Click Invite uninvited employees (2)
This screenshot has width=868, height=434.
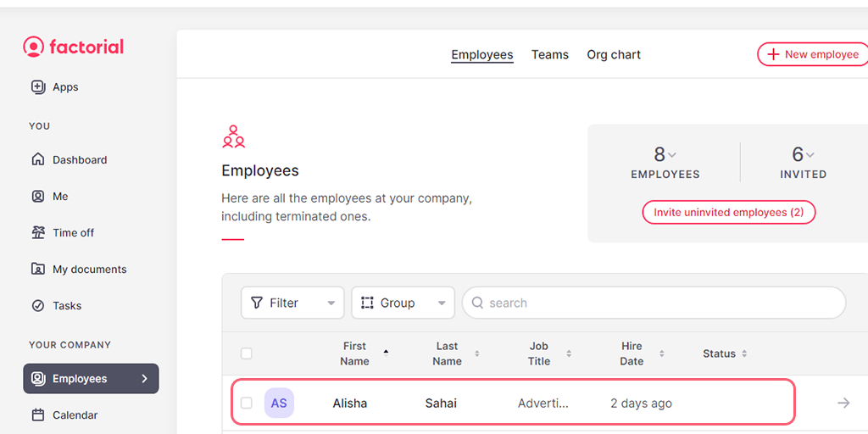pyautogui.click(x=728, y=212)
